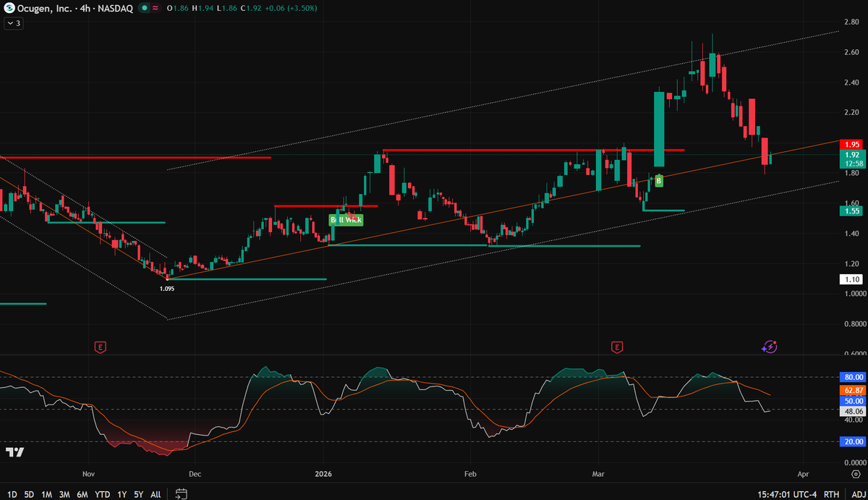868x500 pixels.
Task: Click the March earnings E marker
Action: point(617,347)
